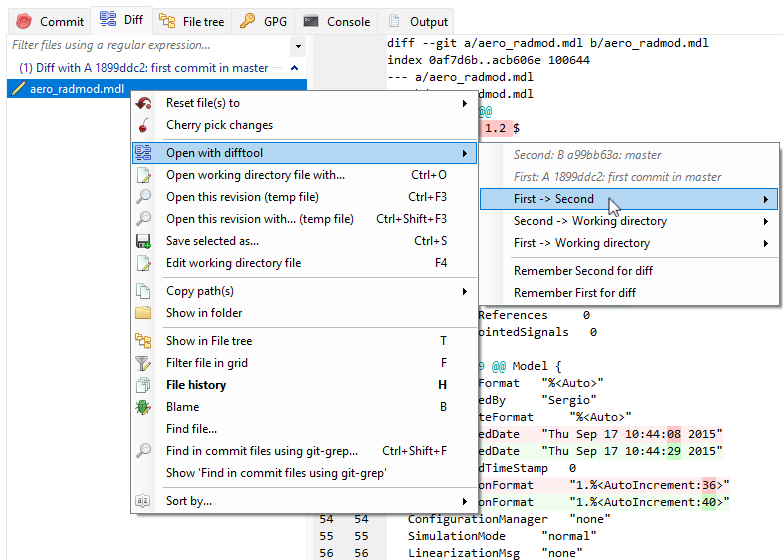Click the SimulationMode "normal" diff line
The height and width of the screenshot is (560, 783).
point(502,536)
